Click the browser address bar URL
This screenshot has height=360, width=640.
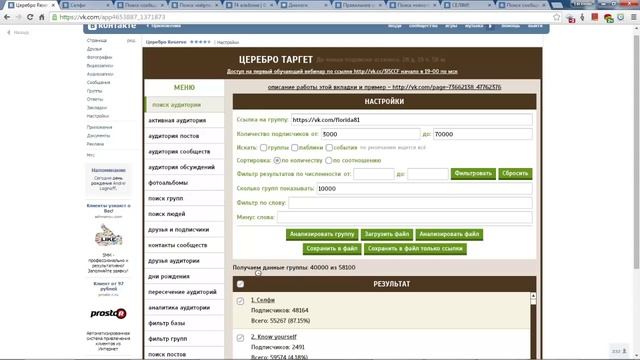point(112,17)
